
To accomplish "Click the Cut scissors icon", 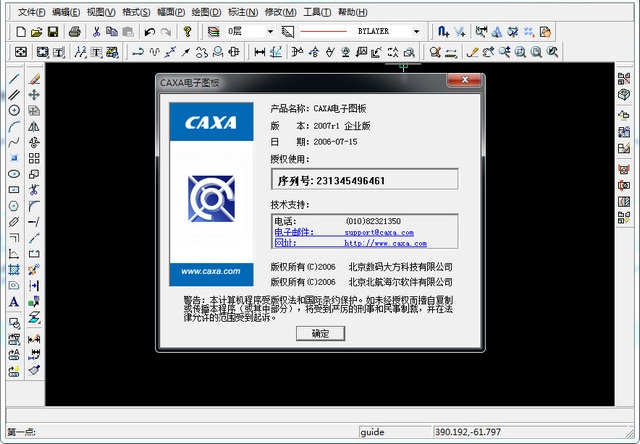I will pos(97,32).
